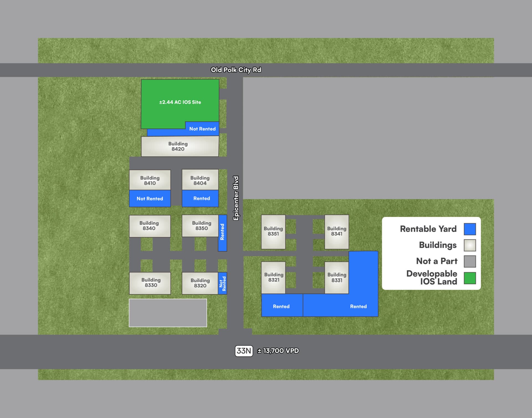Select Building 8340 on the site plan
This screenshot has width=532, height=418.
[x=150, y=226]
